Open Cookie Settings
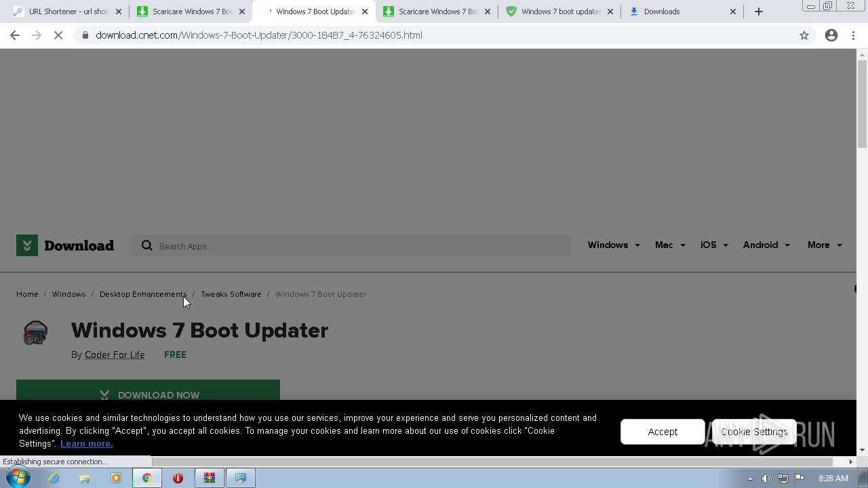The image size is (868, 488). pyautogui.click(x=754, y=432)
